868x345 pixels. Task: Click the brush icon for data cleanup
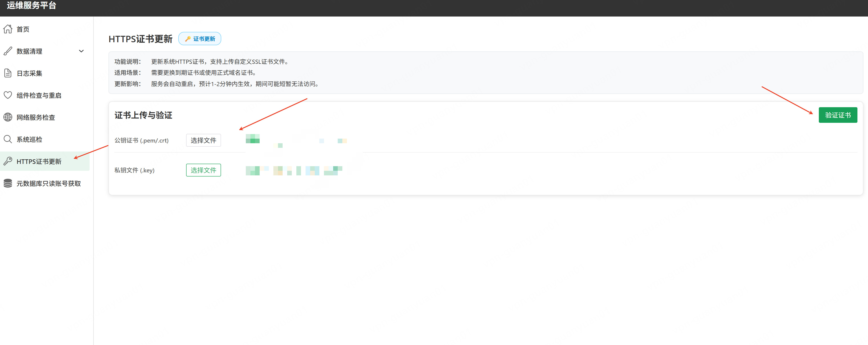(8, 51)
